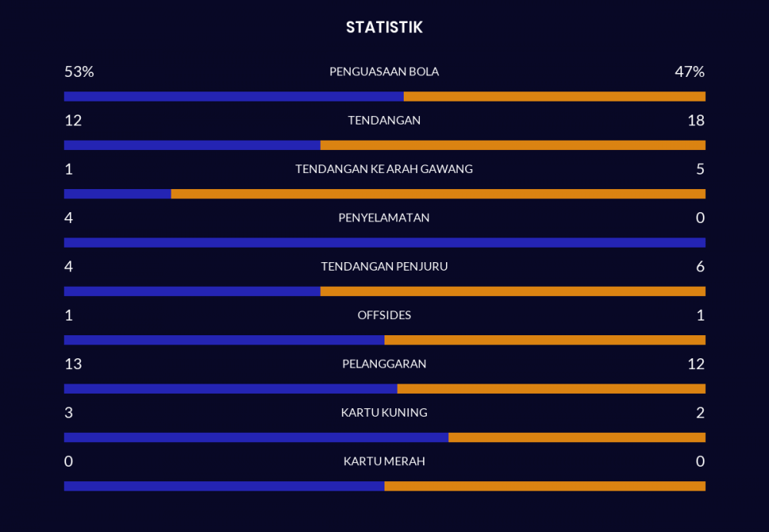Click the PENYELAMATAN label
The image size is (769, 532).
[x=384, y=218]
